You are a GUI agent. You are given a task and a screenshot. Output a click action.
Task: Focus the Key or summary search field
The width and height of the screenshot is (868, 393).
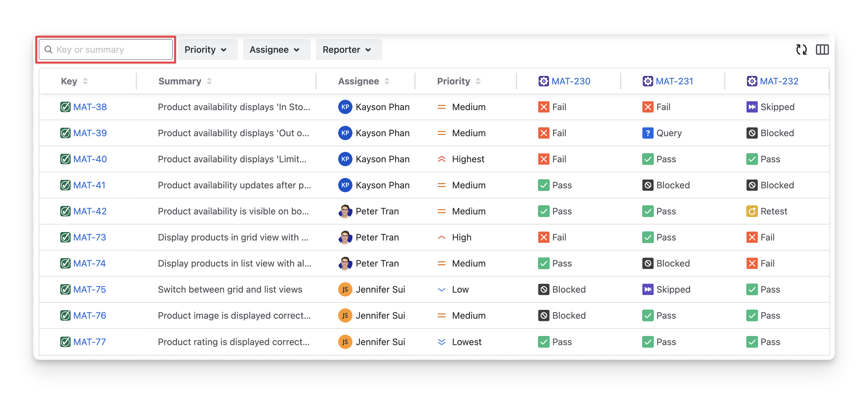click(x=106, y=50)
